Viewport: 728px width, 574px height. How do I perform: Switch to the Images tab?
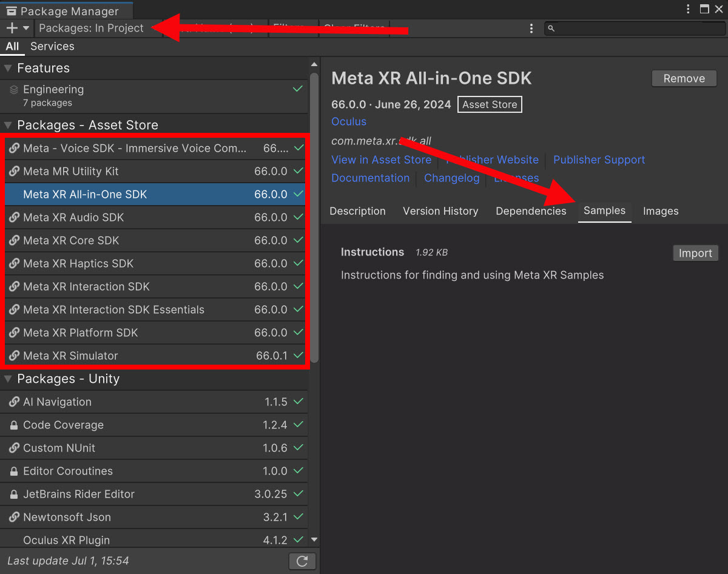(661, 211)
